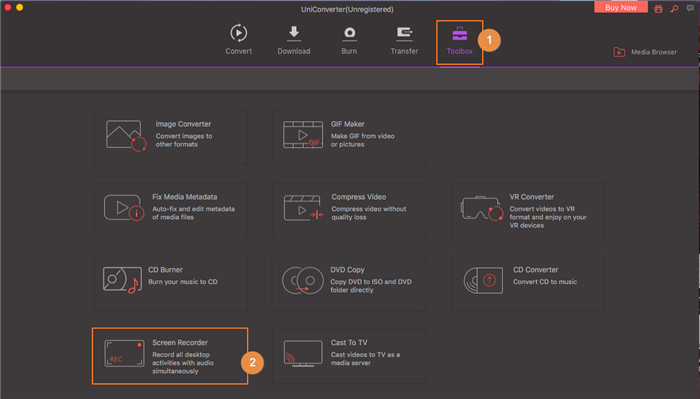Click 'Convert videos to VR format' description
The height and width of the screenshot is (399, 700).
(x=548, y=217)
